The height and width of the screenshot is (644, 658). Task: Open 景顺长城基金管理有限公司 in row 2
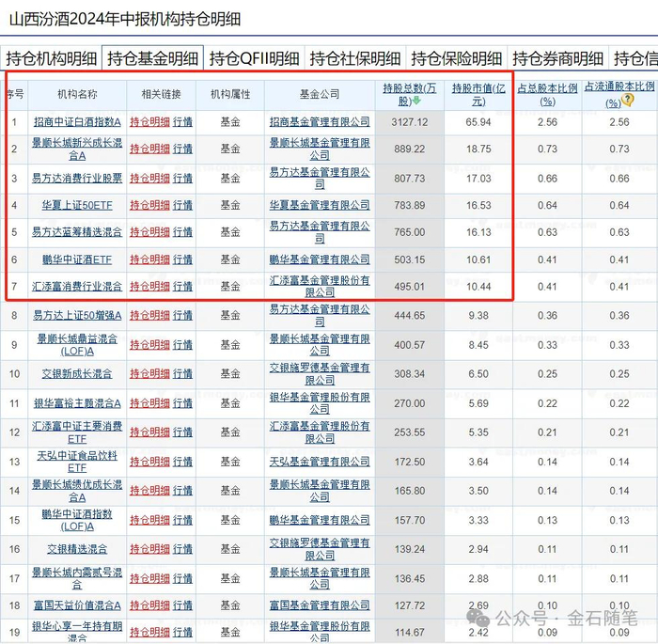(320, 149)
